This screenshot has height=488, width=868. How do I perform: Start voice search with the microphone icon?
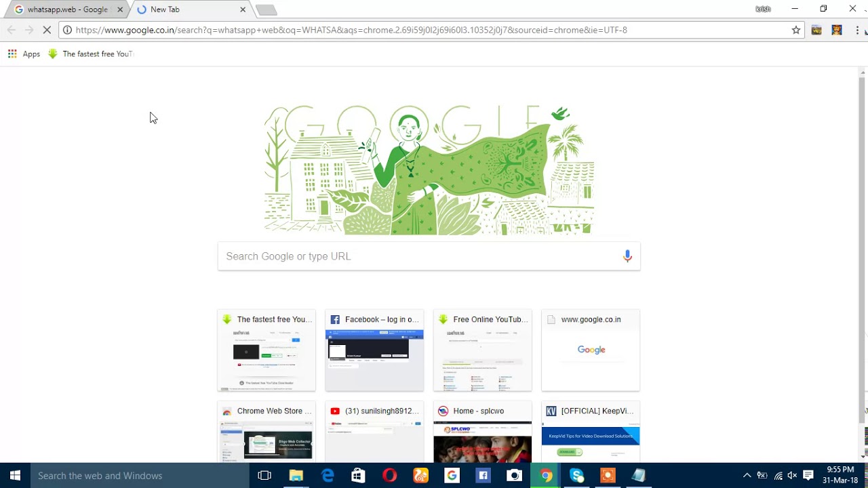(627, 256)
